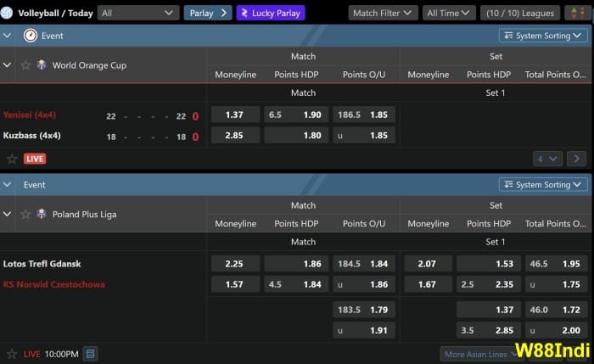Select Set 1 handicap 2.5 odds 2.35
Screen dimensions: 594x364
coord(488,284)
